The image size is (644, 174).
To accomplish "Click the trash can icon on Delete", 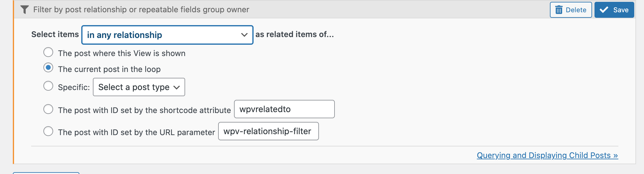I will (559, 10).
